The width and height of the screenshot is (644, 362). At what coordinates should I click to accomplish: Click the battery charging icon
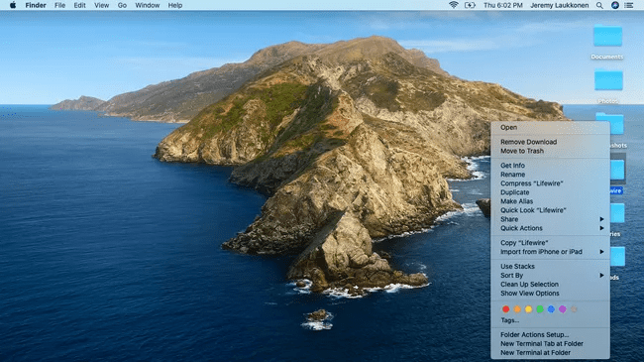pos(470,5)
